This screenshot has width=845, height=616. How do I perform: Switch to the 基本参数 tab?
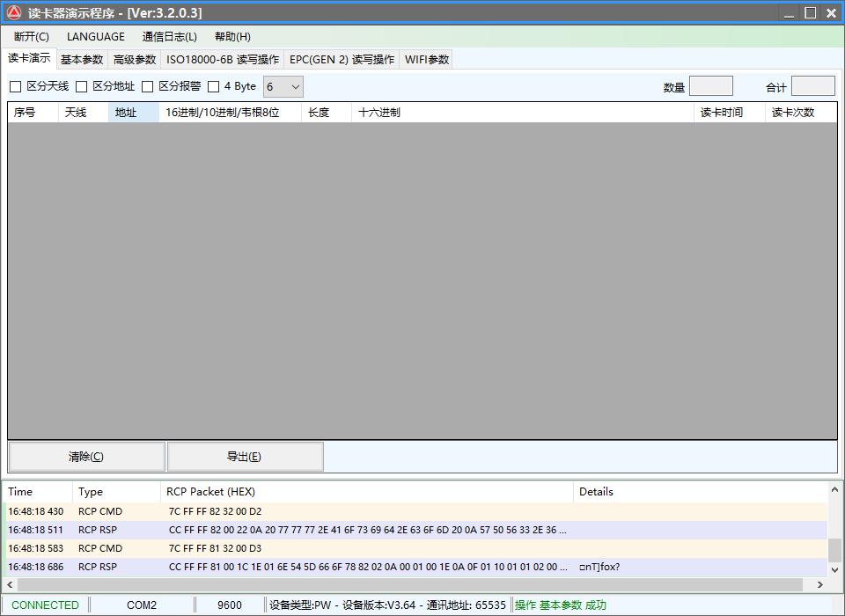pos(82,60)
